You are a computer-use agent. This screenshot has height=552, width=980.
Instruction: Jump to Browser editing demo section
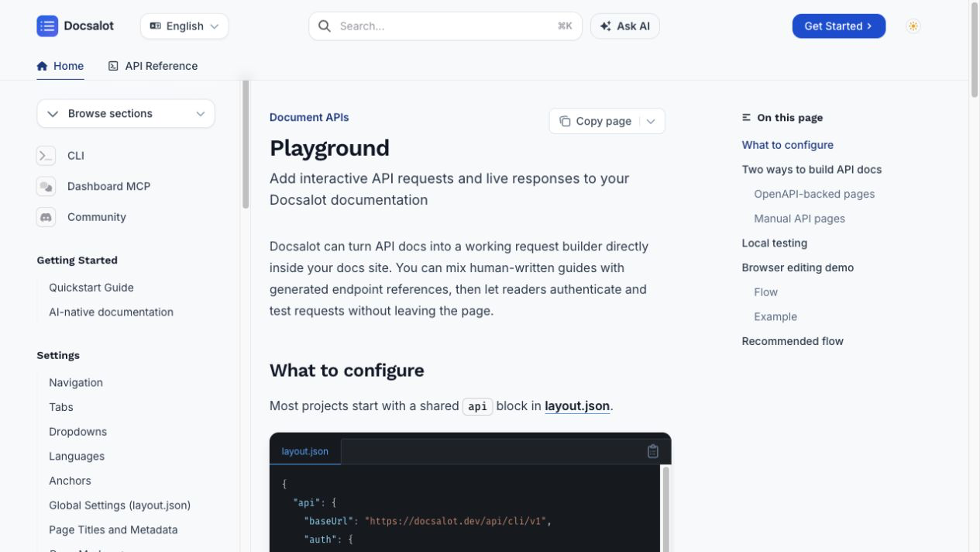(x=798, y=267)
